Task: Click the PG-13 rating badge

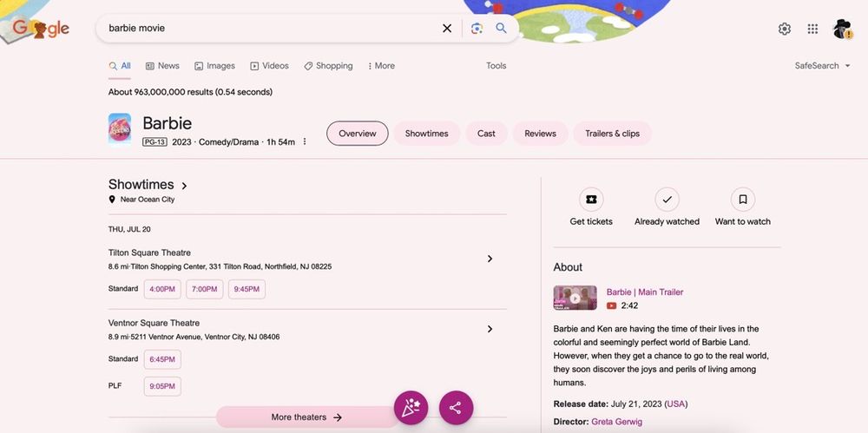Action: (x=155, y=141)
